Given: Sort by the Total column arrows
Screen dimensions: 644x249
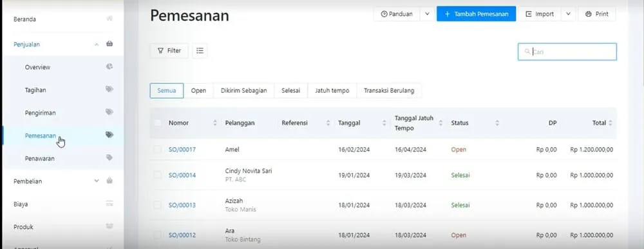Looking at the screenshot, I should pos(610,123).
